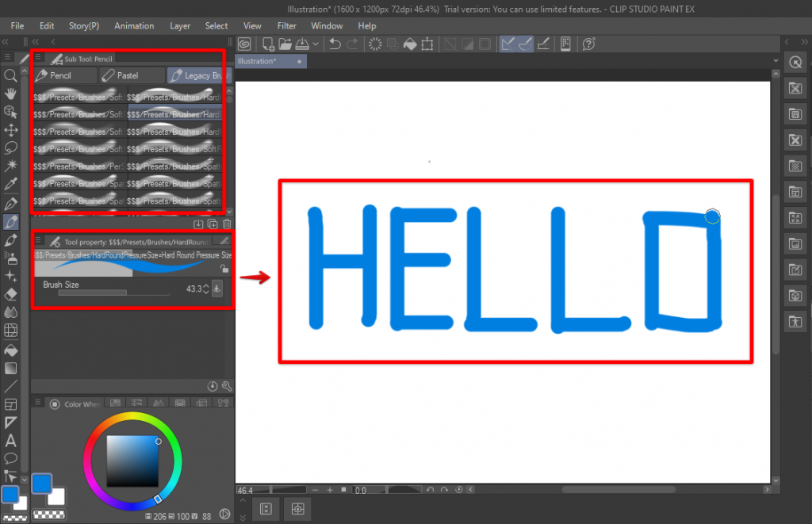Click the Undo icon in the command bar
812x524 pixels.
334,44
